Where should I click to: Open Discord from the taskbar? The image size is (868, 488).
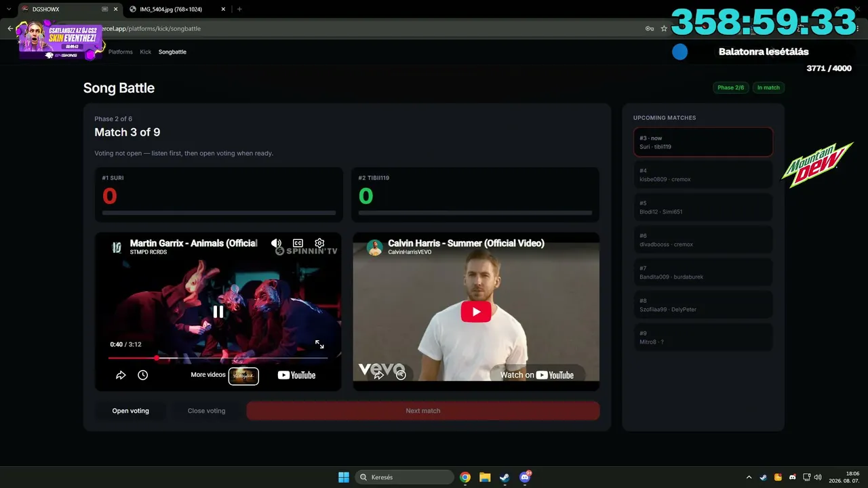click(525, 477)
